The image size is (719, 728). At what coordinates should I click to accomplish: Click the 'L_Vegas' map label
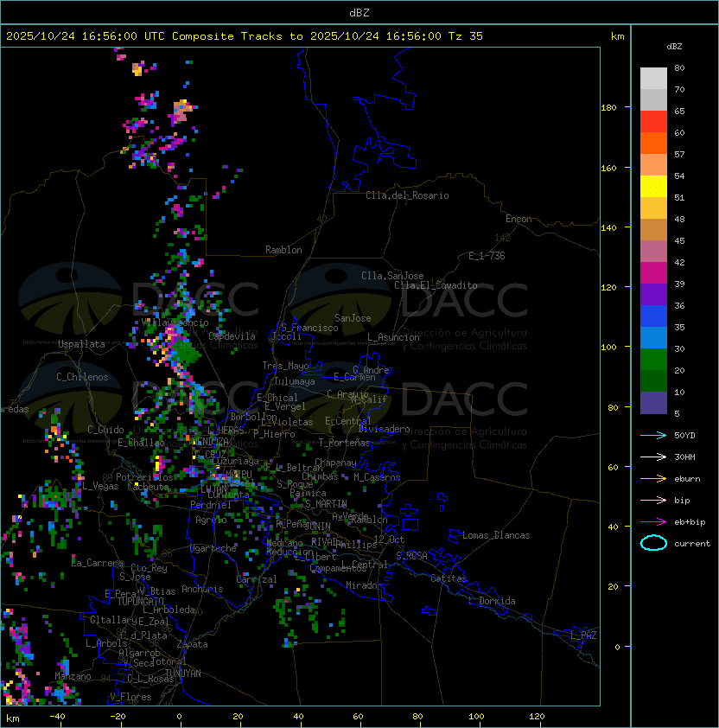point(100,486)
